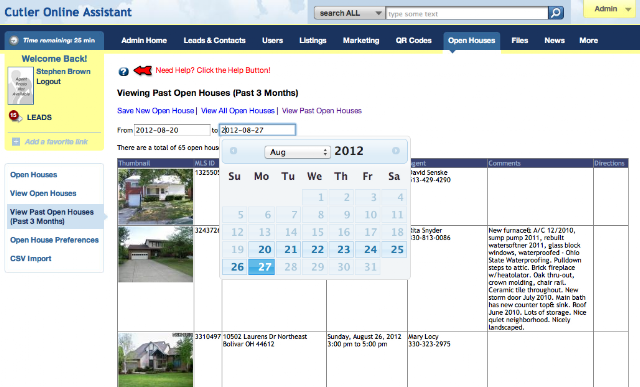Click View All Open Houses link

[x=238, y=111]
